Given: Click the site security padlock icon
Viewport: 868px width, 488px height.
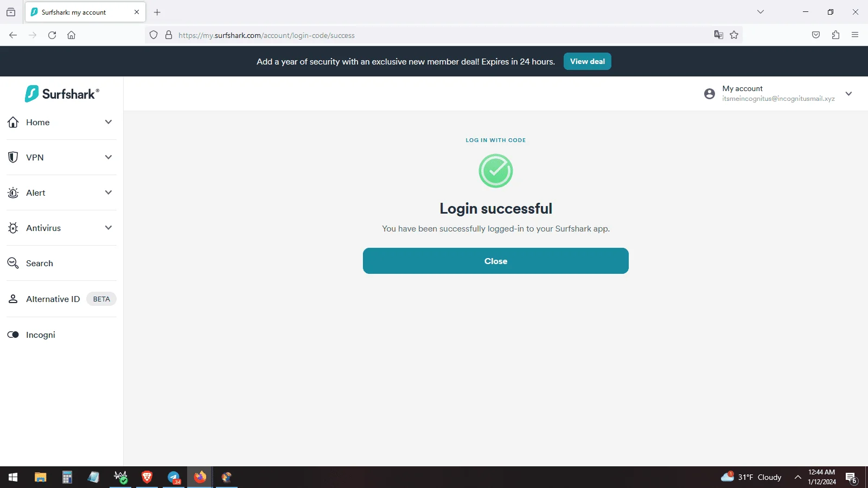Looking at the screenshot, I should point(169,35).
